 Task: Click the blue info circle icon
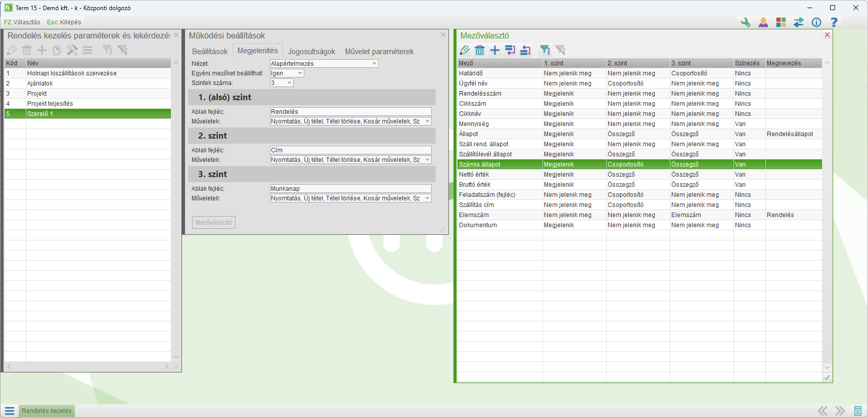pyautogui.click(x=816, y=22)
